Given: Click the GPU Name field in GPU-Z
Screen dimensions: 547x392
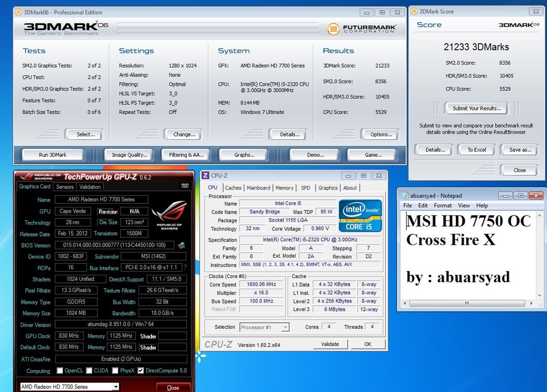Looking at the screenshot, I should pos(101,199).
